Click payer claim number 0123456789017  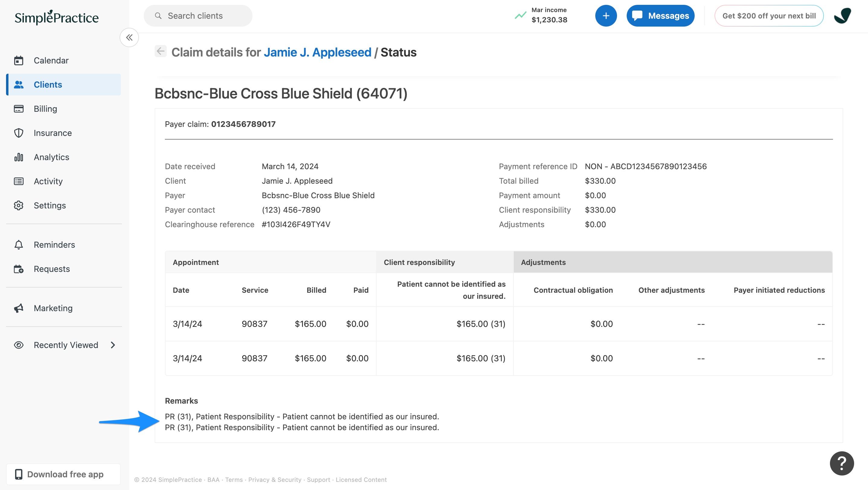[243, 124]
